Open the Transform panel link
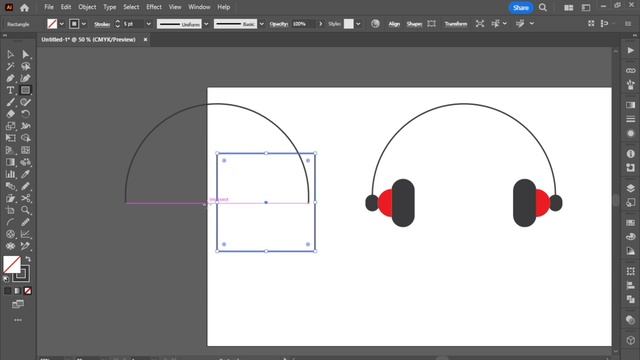 click(x=456, y=24)
